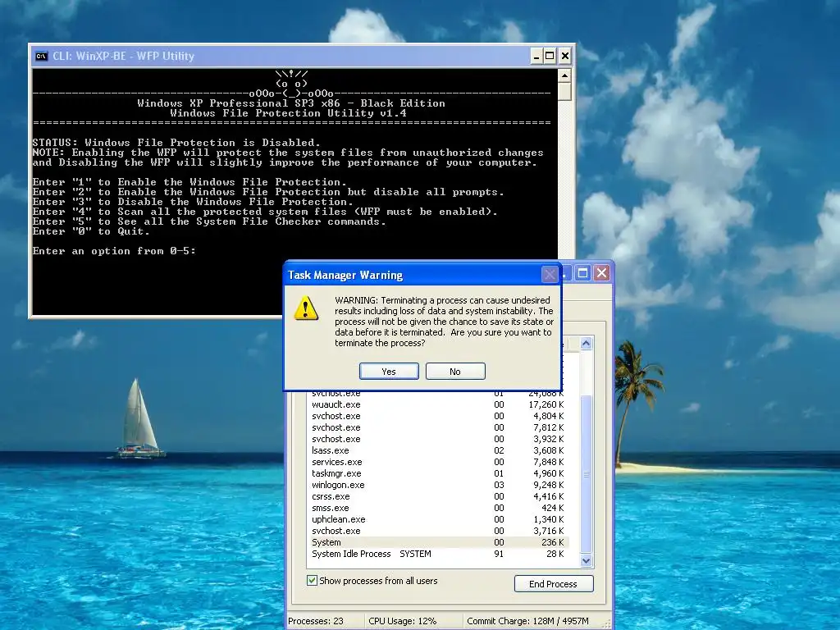Select the System process row
Image resolution: width=840 pixels, height=630 pixels.
pos(440,542)
